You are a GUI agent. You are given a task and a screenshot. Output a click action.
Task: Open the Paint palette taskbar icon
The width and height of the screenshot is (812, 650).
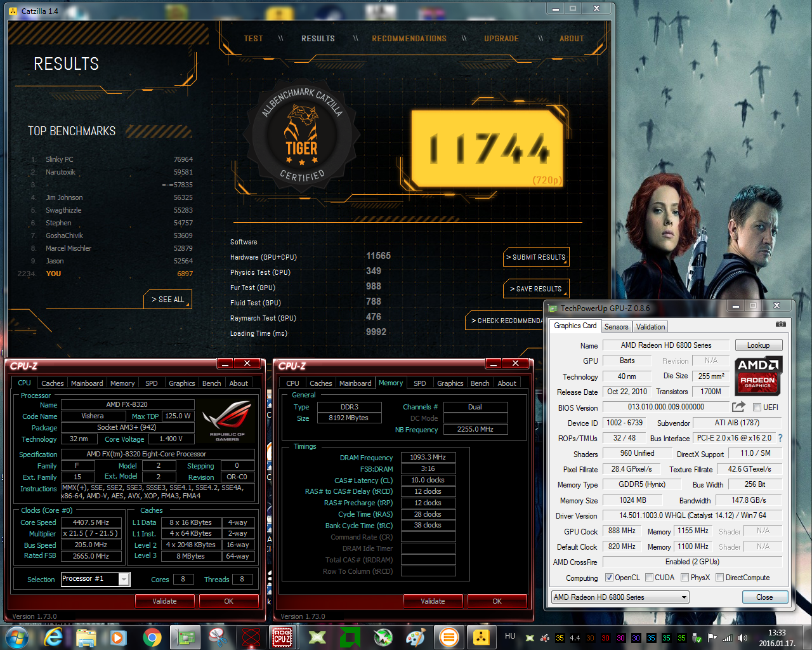click(x=416, y=637)
